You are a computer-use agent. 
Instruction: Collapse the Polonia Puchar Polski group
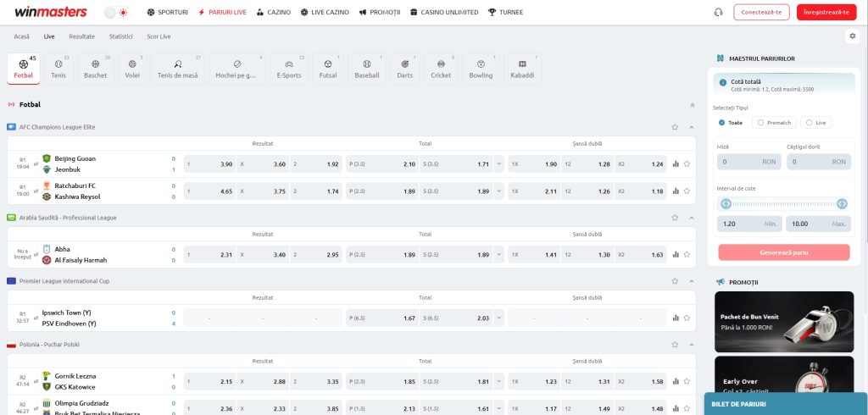click(692, 345)
